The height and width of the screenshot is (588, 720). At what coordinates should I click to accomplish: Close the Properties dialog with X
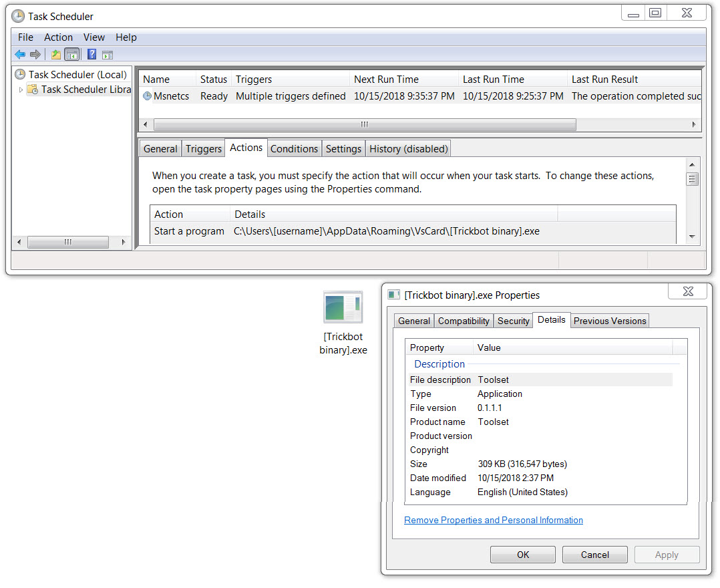pyautogui.click(x=688, y=291)
